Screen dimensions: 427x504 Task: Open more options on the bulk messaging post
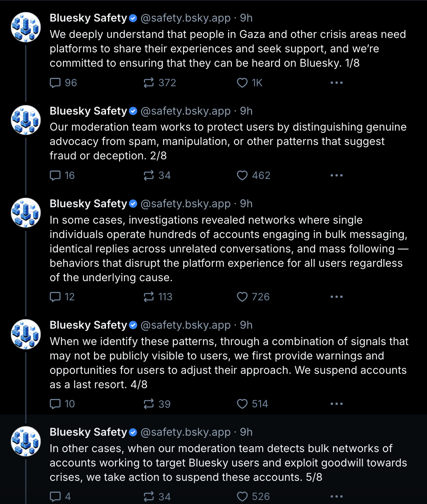pos(337,297)
